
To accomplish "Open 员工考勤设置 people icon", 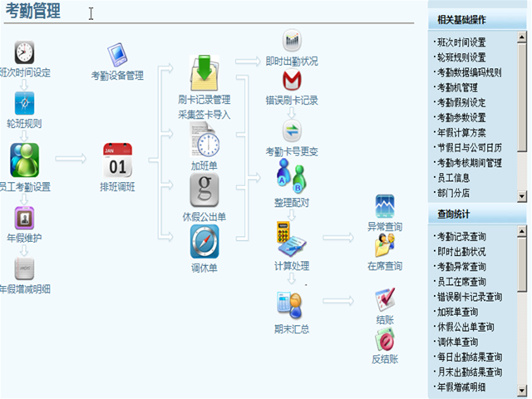I will 24,160.
